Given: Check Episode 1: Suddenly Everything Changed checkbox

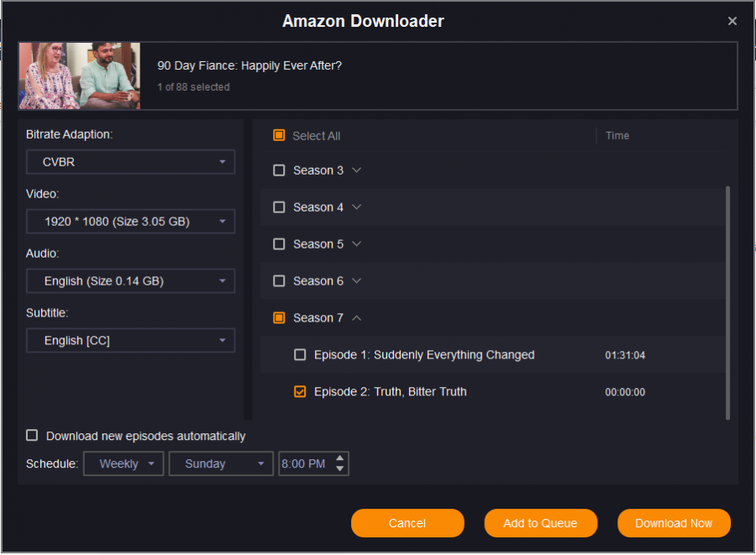Looking at the screenshot, I should tap(300, 355).
